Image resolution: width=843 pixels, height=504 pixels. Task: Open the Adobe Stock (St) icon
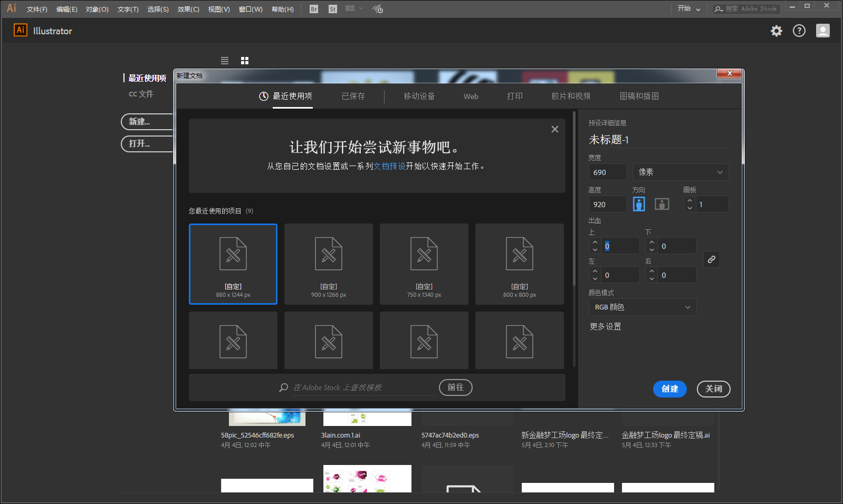coord(332,9)
